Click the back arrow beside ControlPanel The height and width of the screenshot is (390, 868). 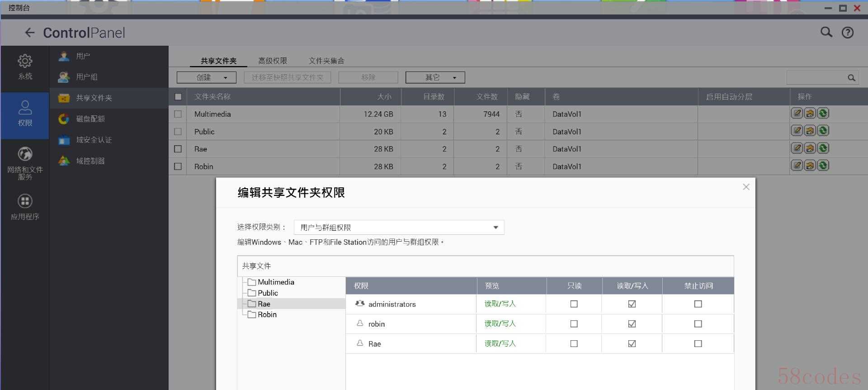coord(30,33)
